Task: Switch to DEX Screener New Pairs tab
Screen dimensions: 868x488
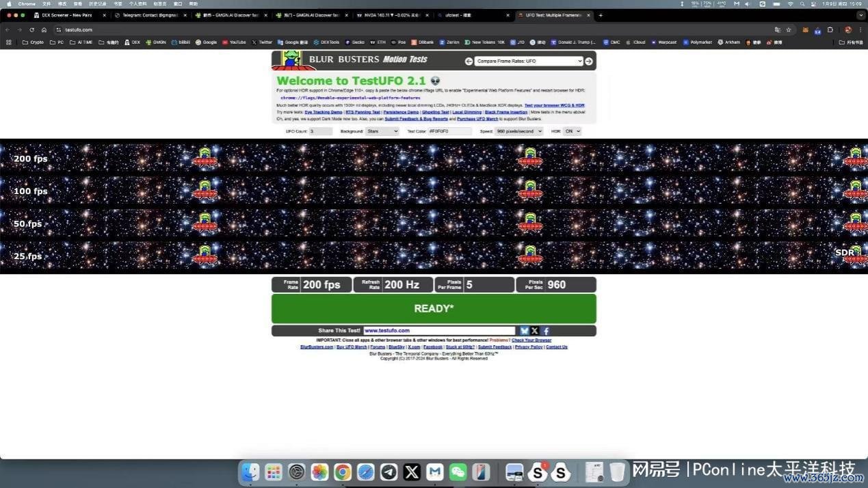Action: pos(70,15)
